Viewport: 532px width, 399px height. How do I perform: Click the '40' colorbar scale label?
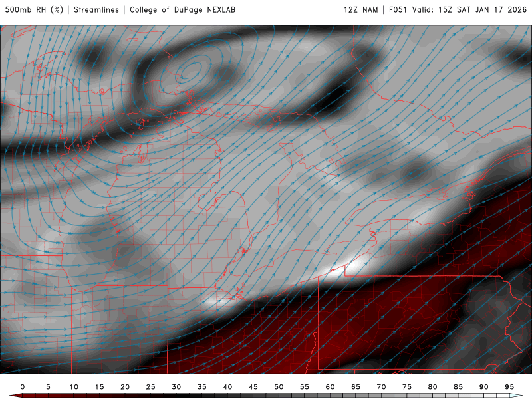[227, 387]
